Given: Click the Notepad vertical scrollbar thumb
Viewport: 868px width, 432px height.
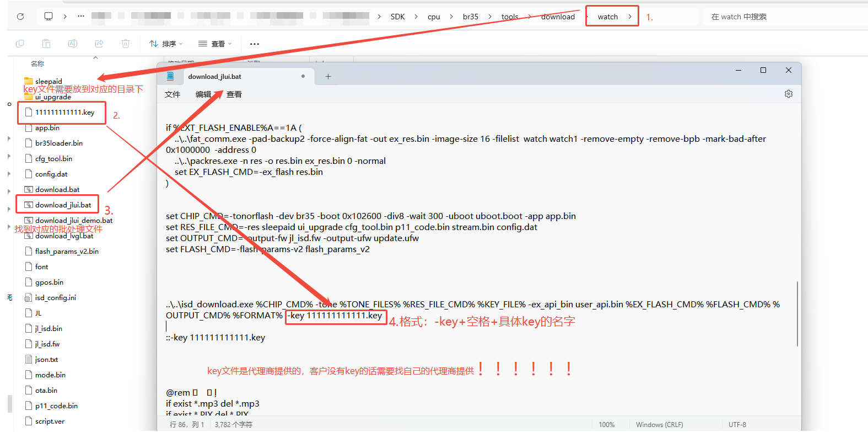Looking at the screenshot, I should click(797, 313).
